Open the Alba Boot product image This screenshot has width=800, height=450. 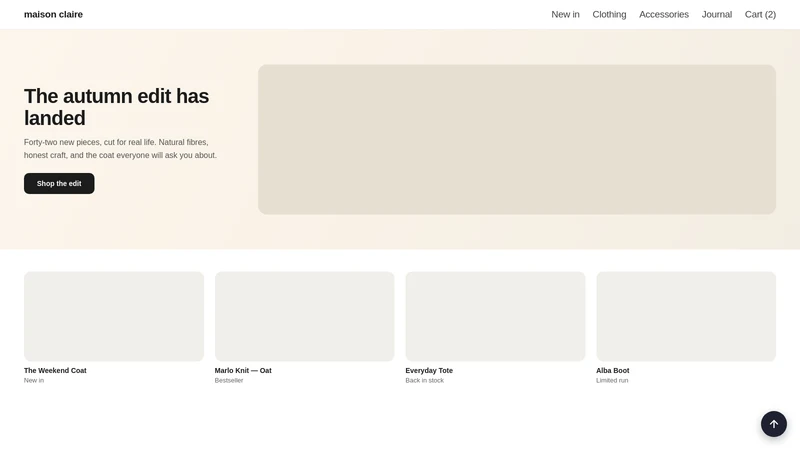coord(686,316)
